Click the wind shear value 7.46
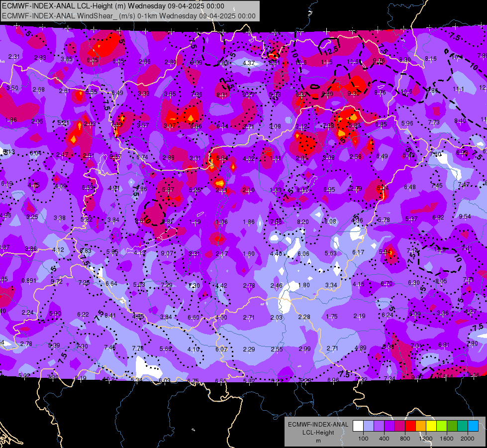Viewport: 487px width, 448px height. click(x=110, y=347)
